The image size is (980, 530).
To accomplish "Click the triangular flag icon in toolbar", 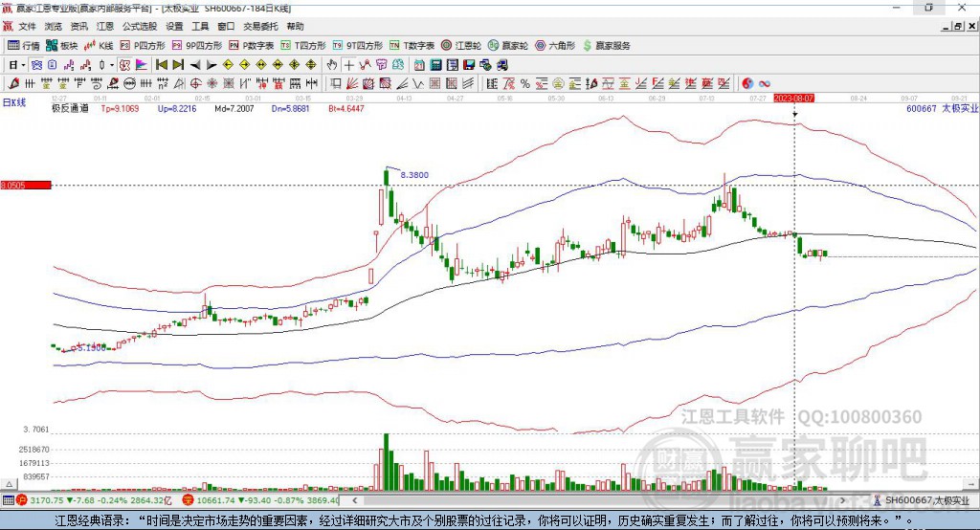I will pos(142,65).
